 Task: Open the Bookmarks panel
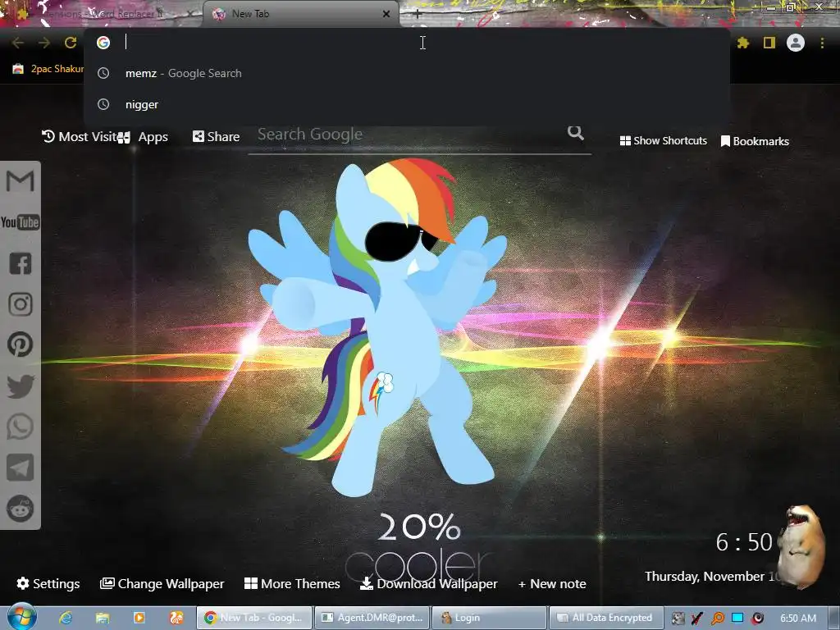click(755, 141)
